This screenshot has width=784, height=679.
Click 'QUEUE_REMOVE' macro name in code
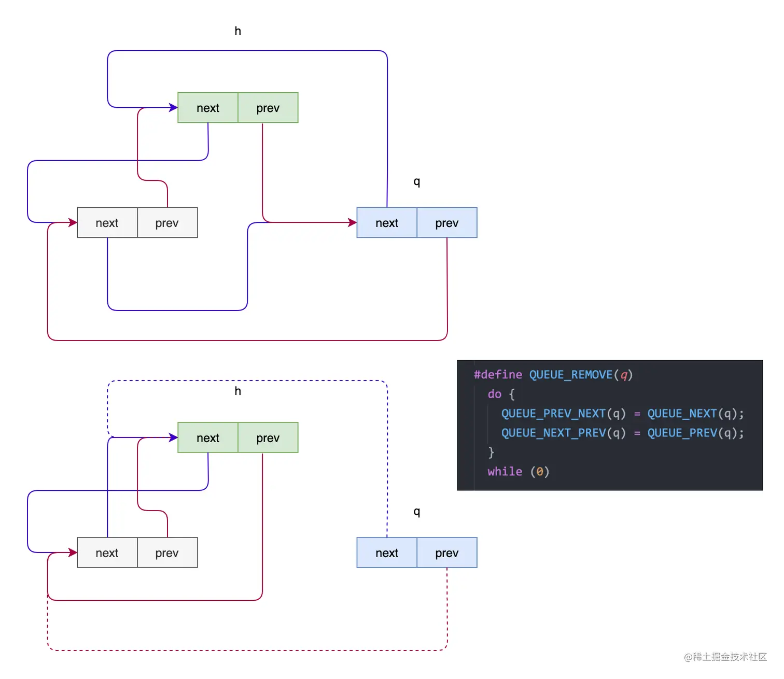point(571,375)
